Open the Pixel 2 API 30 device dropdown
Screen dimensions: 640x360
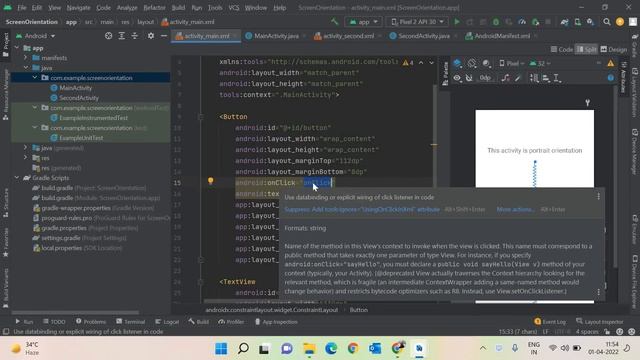click(x=418, y=22)
